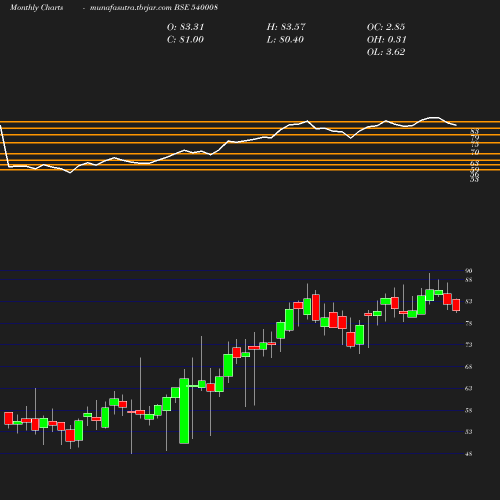Select the '48' candlestick price axis label
The image size is (500, 500).
pyautogui.click(x=469, y=454)
